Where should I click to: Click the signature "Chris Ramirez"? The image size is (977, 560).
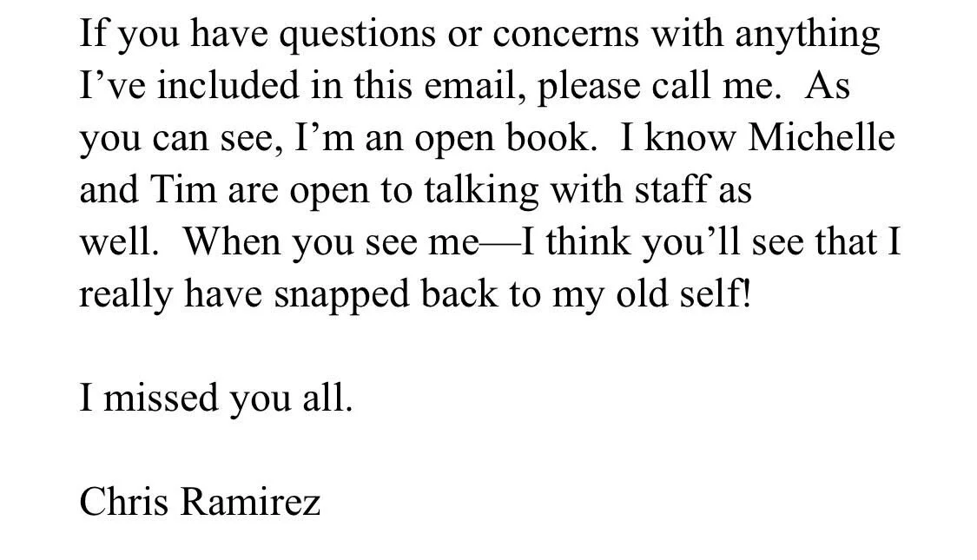(x=200, y=502)
